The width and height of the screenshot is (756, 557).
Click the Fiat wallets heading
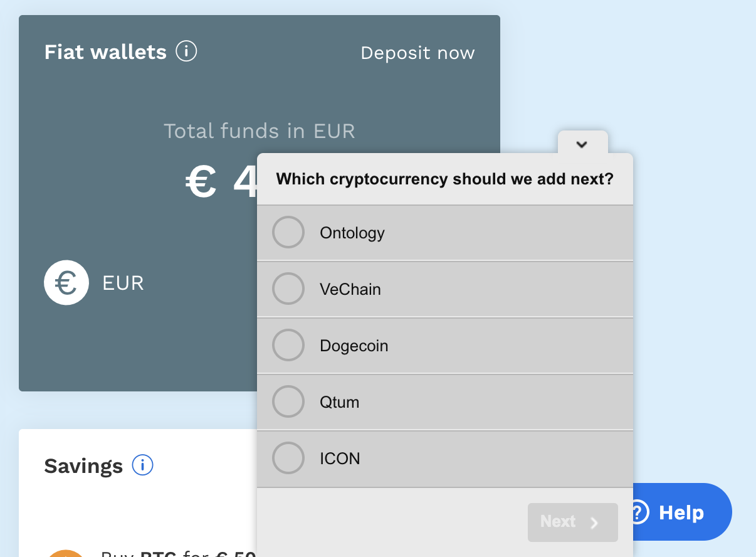tap(105, 51)
